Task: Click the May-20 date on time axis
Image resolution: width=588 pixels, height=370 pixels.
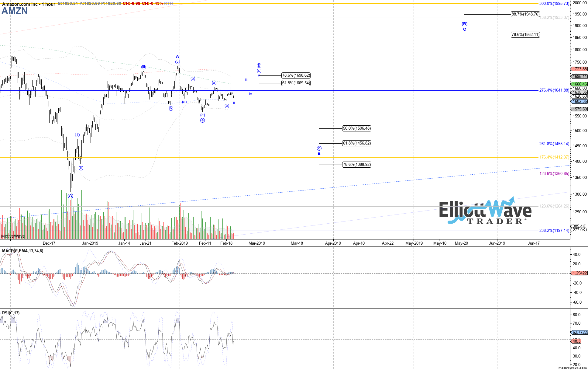Action: point(461,243)
